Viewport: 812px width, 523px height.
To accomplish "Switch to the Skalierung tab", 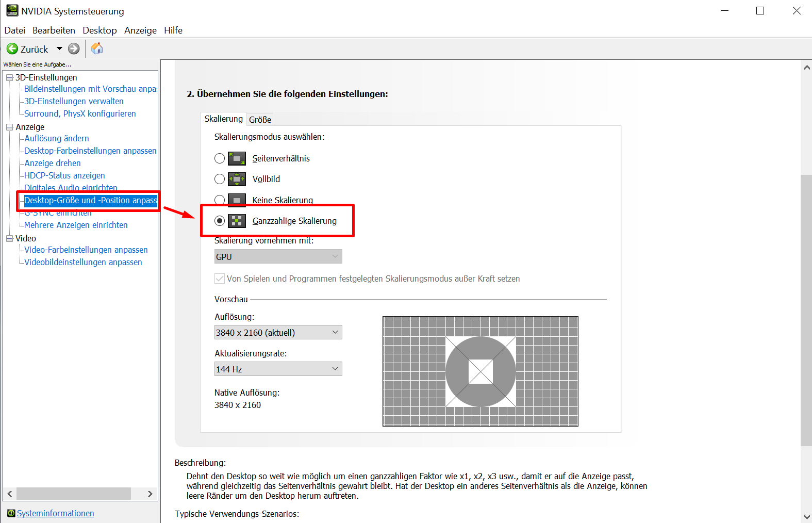I will [x=223, y=119].
